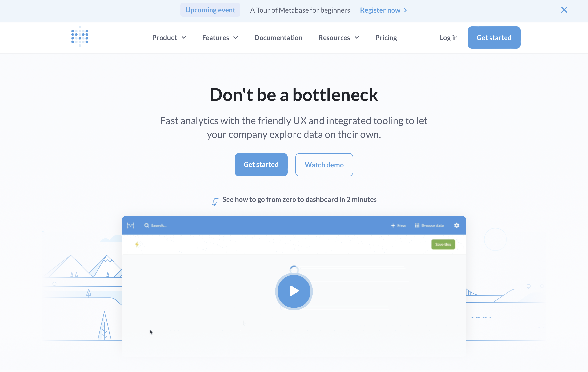Click the New item plus icon
Image resolution: width=588 pixels, height=372 pixels.
click(392, 225)
